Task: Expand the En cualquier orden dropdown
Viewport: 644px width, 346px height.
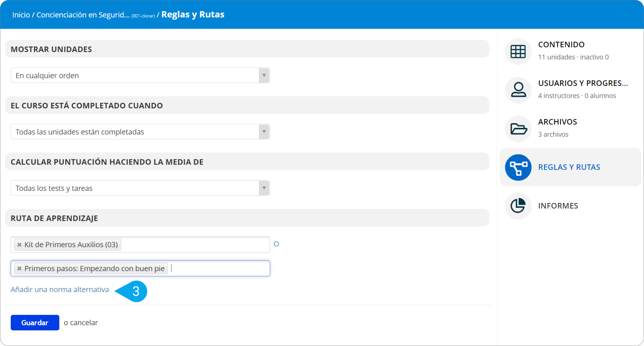Action: coord(140,75)
